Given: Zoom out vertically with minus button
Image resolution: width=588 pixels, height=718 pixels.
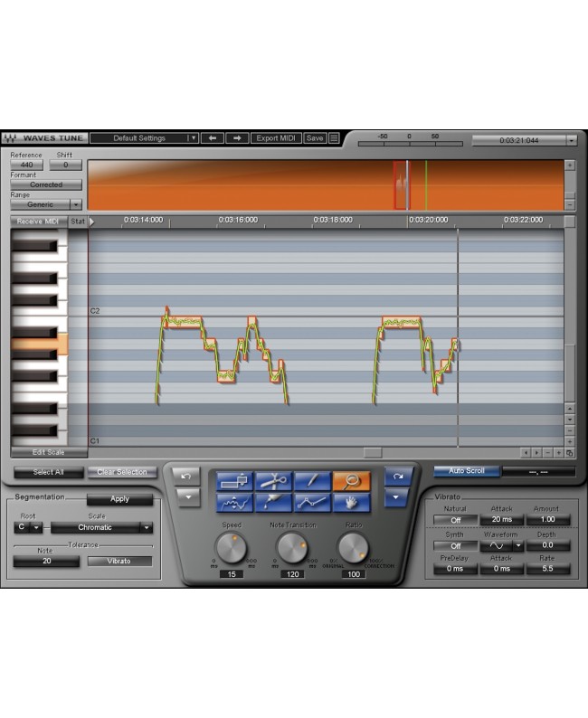Looking at the screenshot, I should tap(570, 430).
